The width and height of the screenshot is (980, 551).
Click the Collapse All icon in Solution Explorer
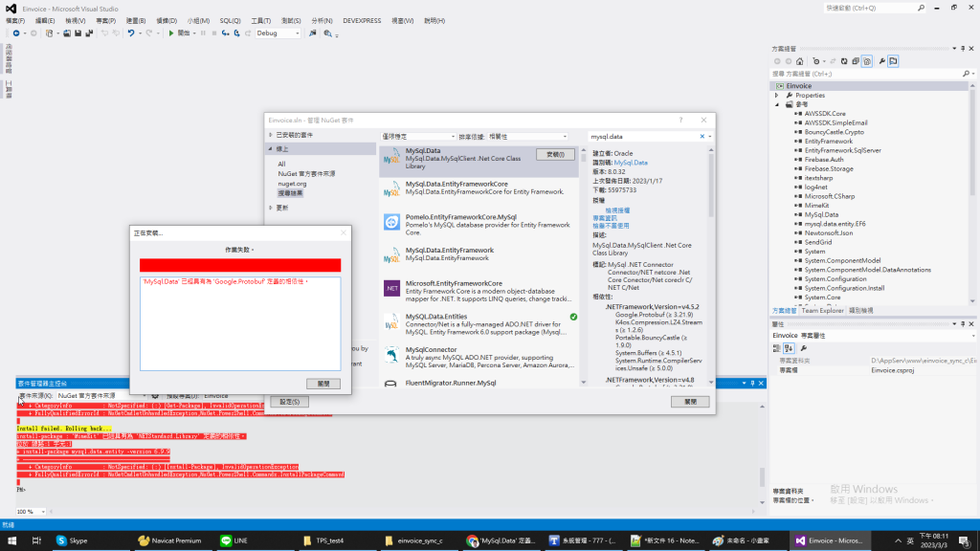point(856,61)
